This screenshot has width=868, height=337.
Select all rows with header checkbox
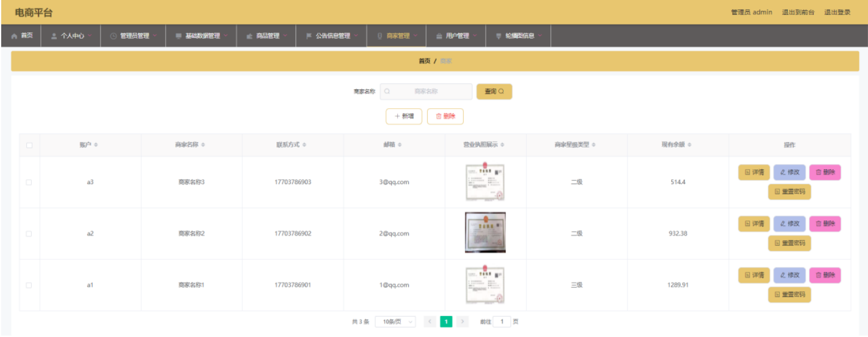29,145
